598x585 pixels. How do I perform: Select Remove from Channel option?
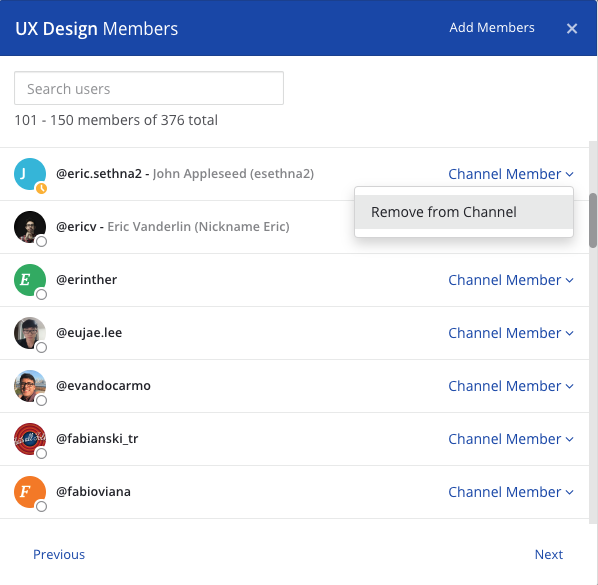[x=463, y=212]
